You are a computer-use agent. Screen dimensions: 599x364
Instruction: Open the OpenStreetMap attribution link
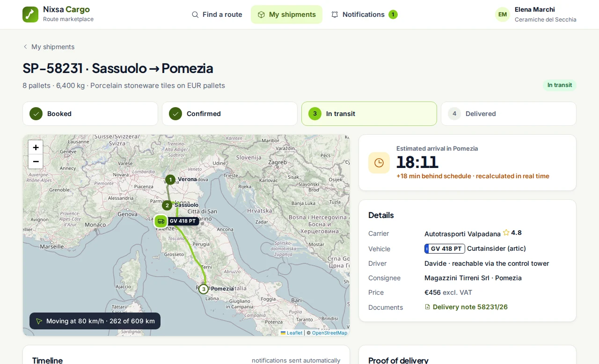click(x=329, y=333)
